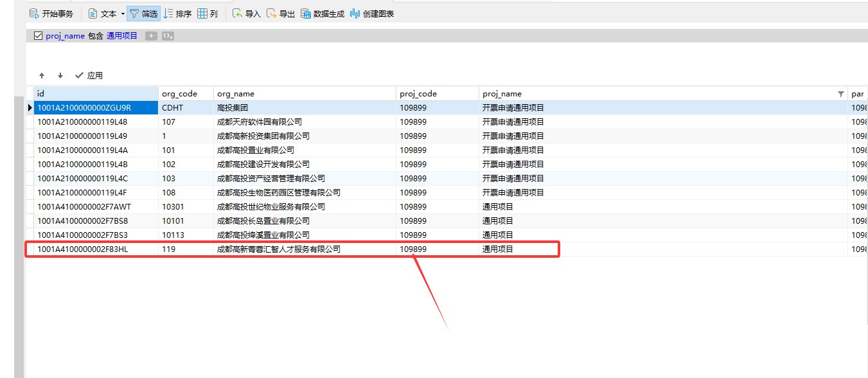Select the cell 1001A4100000002F7BS8
The height and width of the screenshot is (378, 868).
(96, 221)
